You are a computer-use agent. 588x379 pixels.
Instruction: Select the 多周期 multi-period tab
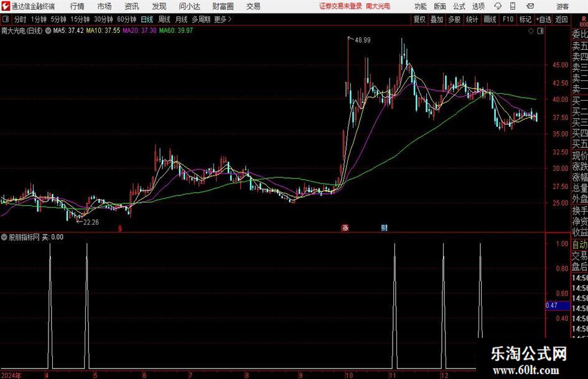[x=201, y=19]
